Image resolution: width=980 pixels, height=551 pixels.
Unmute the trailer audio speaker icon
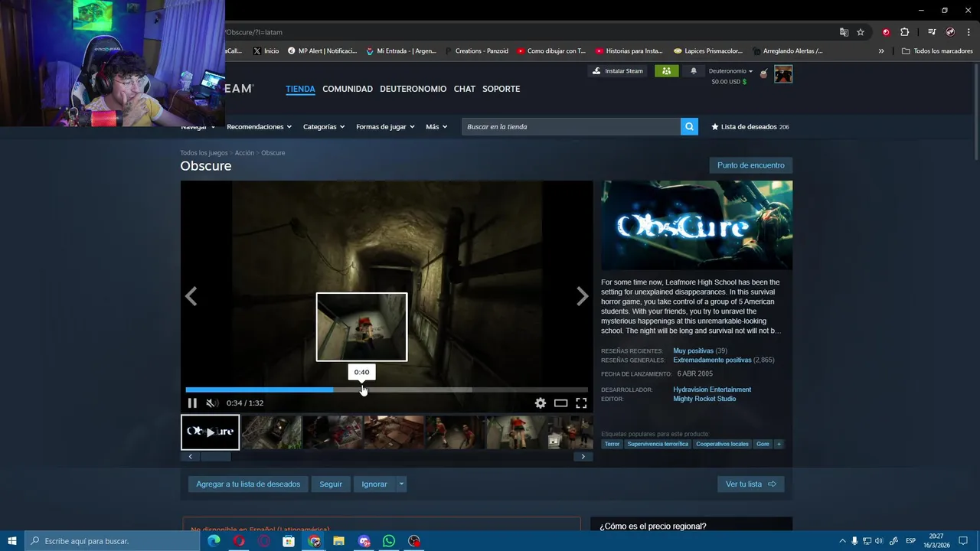(x=212, y=403)
